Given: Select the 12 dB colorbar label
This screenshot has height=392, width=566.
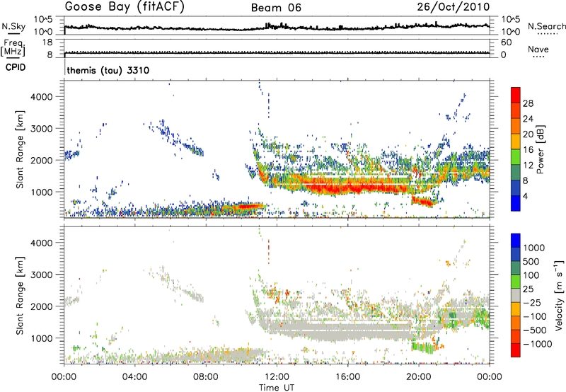Looking at the screenshot, I should [528, 166].
